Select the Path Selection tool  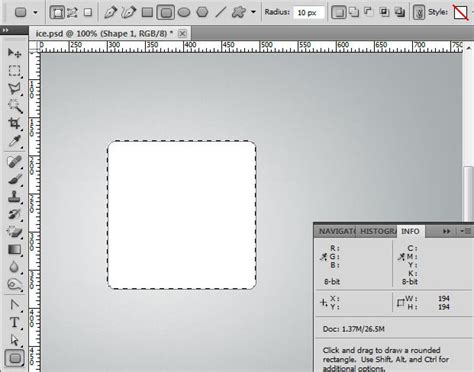[14, 340]
